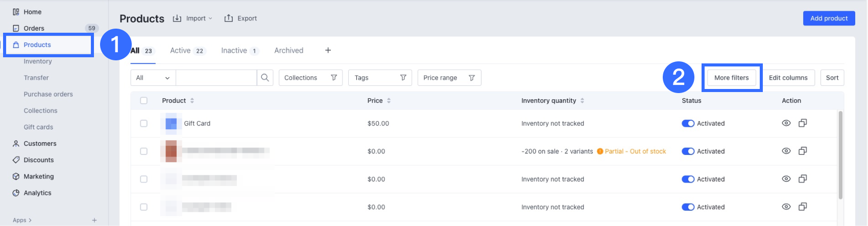Click the plus icon next to Apps
Screen dimensions: 868x226
point(94,220)
